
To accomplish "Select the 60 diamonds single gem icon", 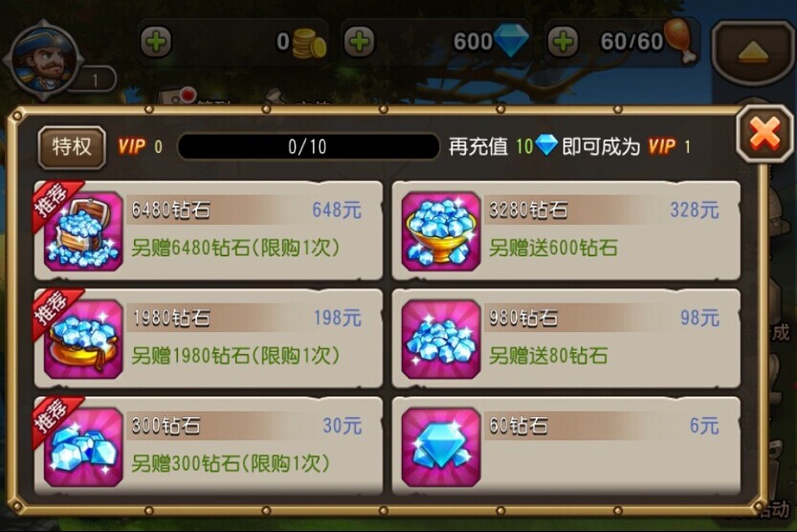I will (x=441, y=447).
